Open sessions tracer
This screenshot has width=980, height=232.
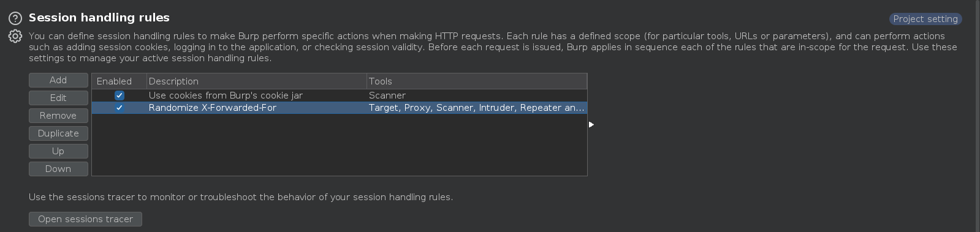[x=85, y=219]
